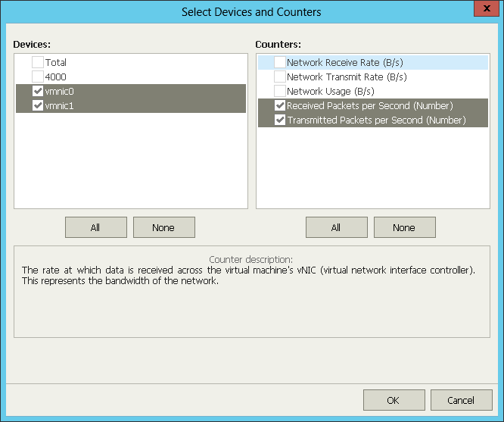504x422 pixels.
Task: Select all devices with the All button
Action: [x=96, y=227]
